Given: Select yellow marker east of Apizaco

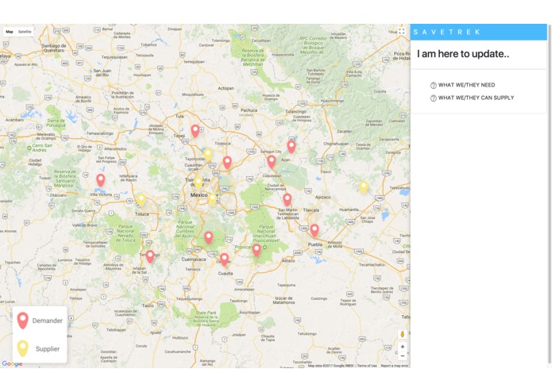Looking at the screenshot, I should [364, 187].
